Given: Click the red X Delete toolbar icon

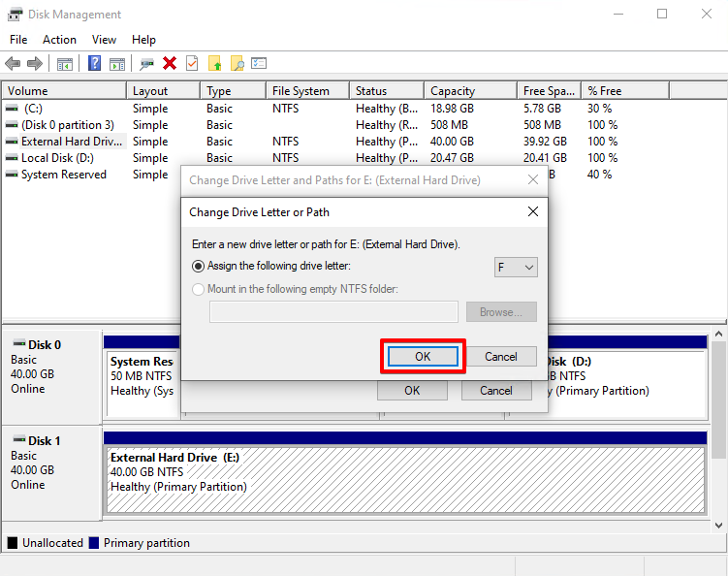Looking at the screenshot, I should tap(170, 63).
